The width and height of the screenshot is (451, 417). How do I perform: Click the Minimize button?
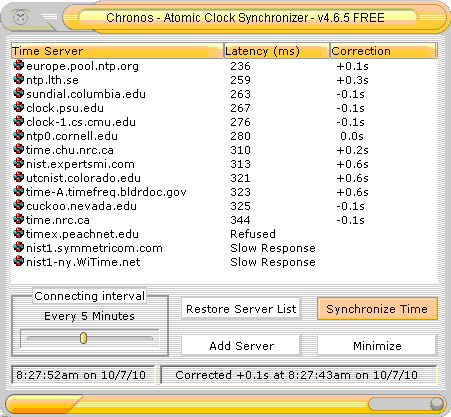coord(377,346)
